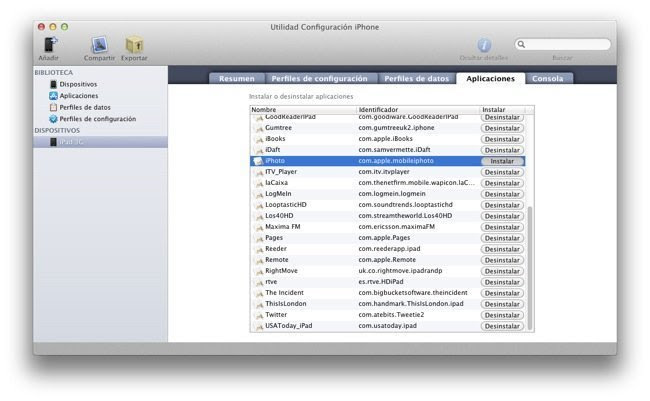
Task: Click inside the Buscar search field
Action: pyautogui.click(x=563, y=44)
